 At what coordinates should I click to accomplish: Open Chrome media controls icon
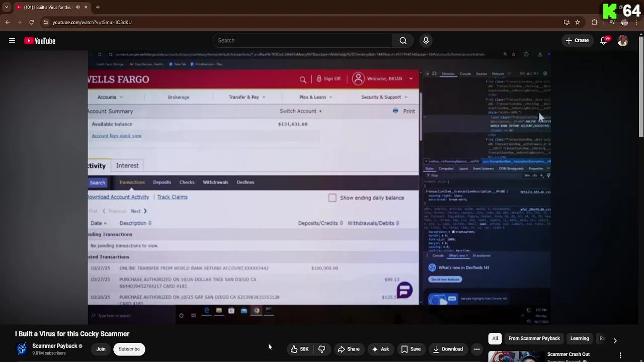point(612,22)
